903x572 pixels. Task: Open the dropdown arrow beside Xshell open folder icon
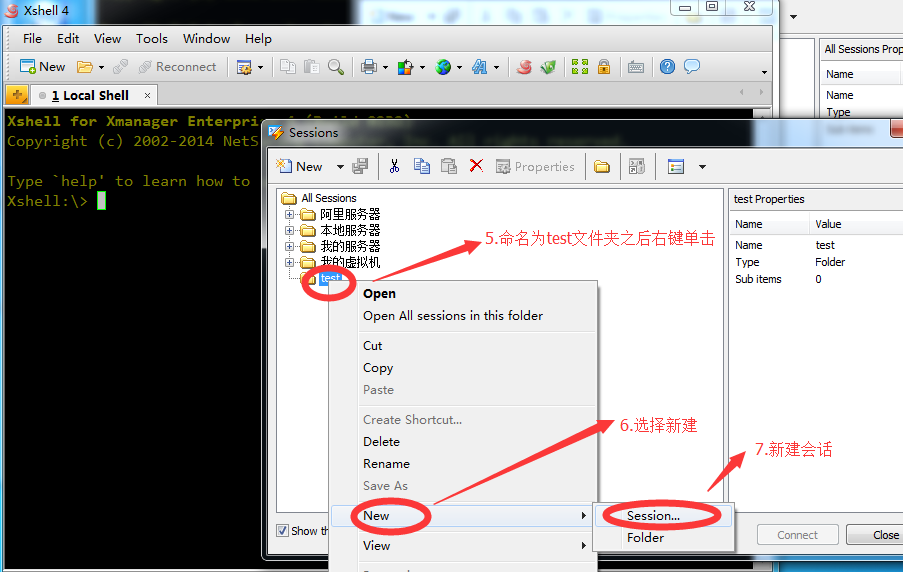[x=101, y=67]
